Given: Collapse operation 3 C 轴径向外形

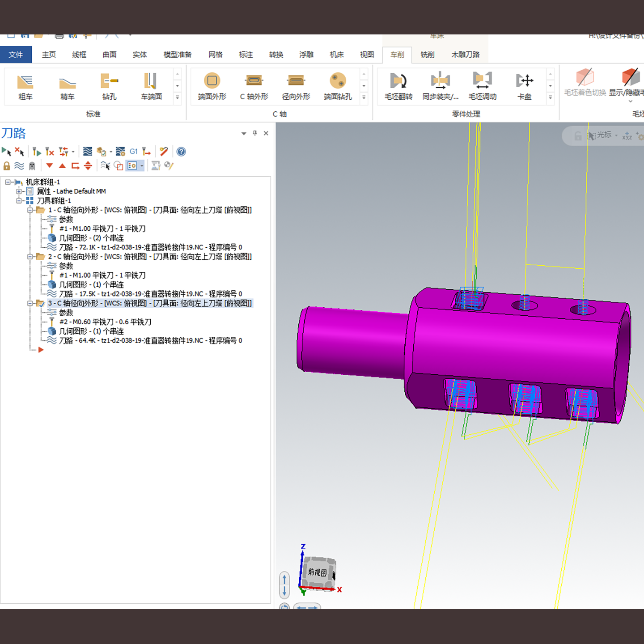Looking at the screenshot, I should [x=30, y=303].
